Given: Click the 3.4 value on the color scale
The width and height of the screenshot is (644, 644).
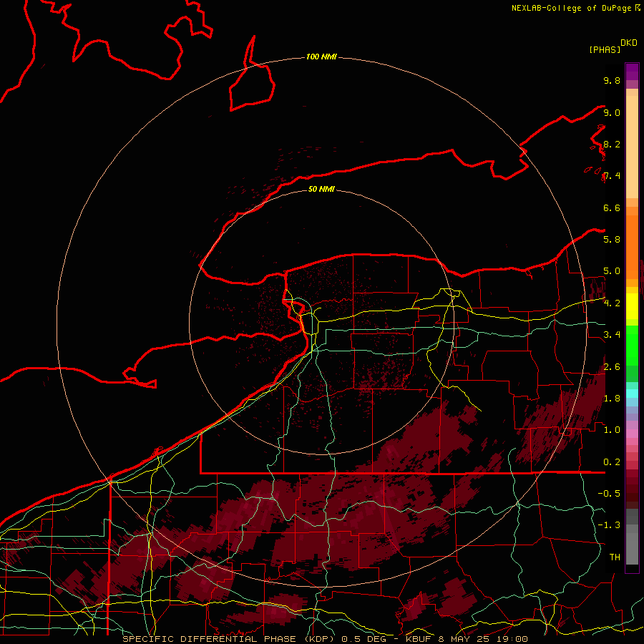Looking at the screenshot, I should click(x=612, y=334).
